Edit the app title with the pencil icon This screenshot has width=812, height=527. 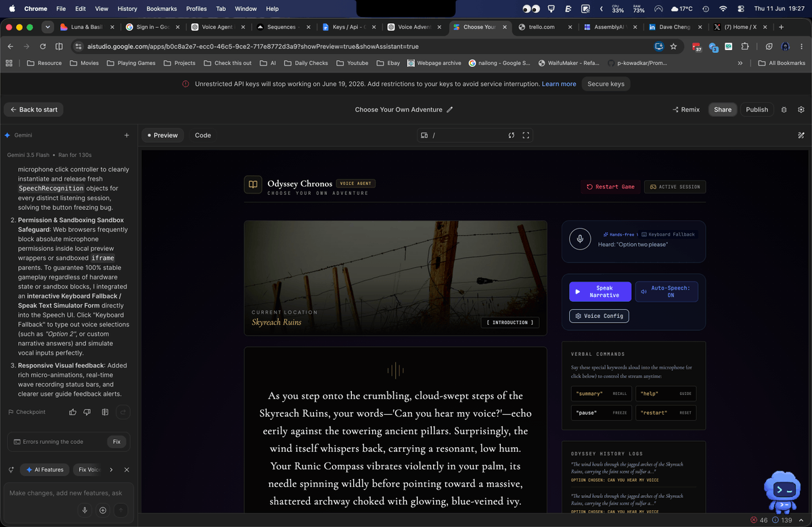pos(450,110)
